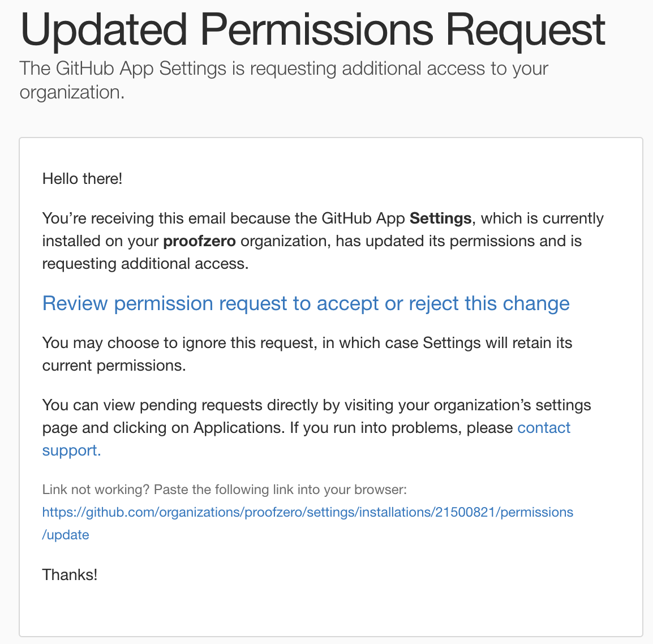Open the Review permission request link
Image resolution: width=653 pixels, height=644 pixels.
[x=306, y=304]
